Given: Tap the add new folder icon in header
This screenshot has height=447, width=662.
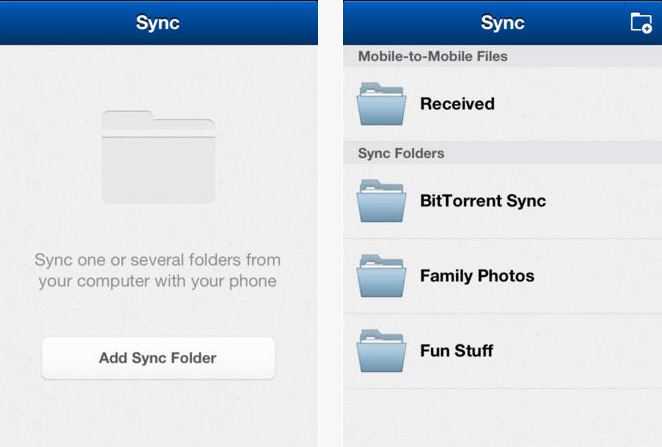Looking at the screenshot, I should tap(640, 23).
